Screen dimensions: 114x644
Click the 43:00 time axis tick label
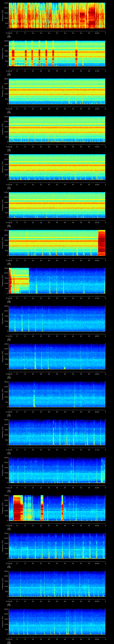pos(97,147)
